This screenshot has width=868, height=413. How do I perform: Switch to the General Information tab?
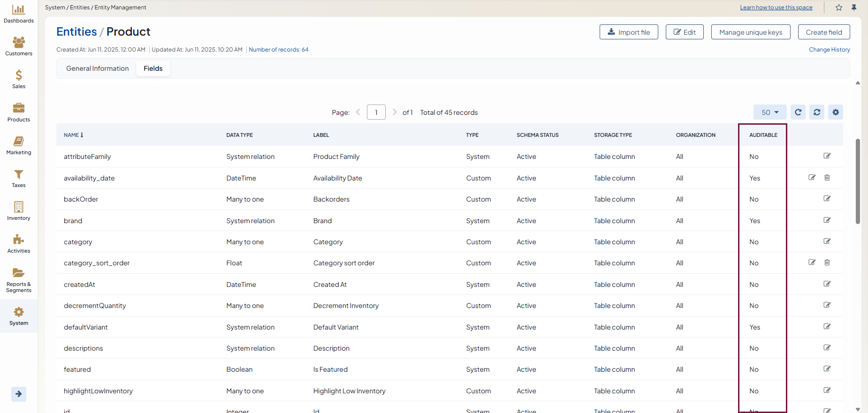pyautogui.click(x=97, y=68)
